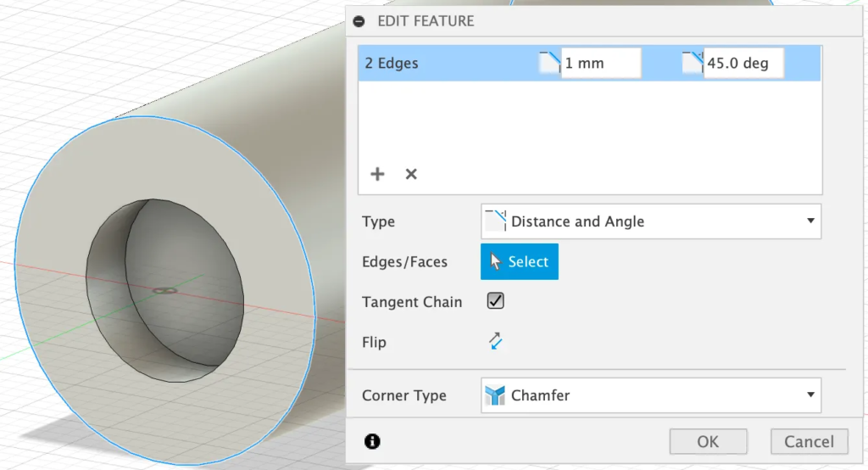The image size is (868, 470).
Task: Cancel the Edit Feature dialog
Action: click(809, 441)
